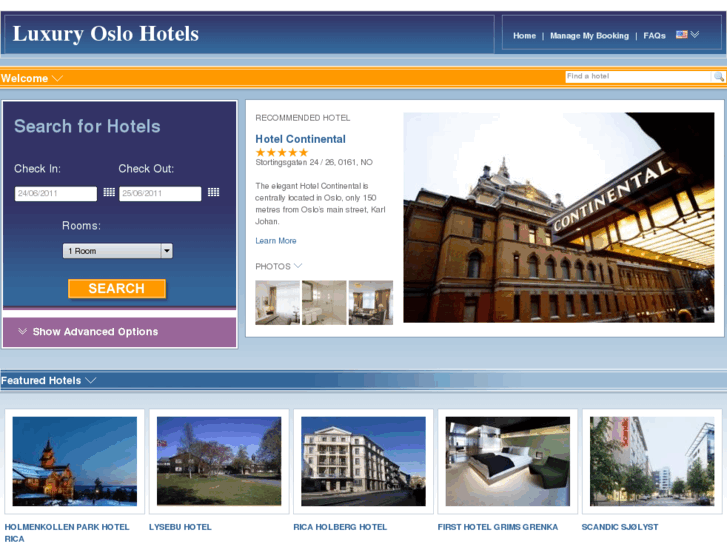Screen dimensions: 727x545
Task: Open the Rooms dropdown showing 1 Room
Action: pyautogui.click(x=117, y=251)
